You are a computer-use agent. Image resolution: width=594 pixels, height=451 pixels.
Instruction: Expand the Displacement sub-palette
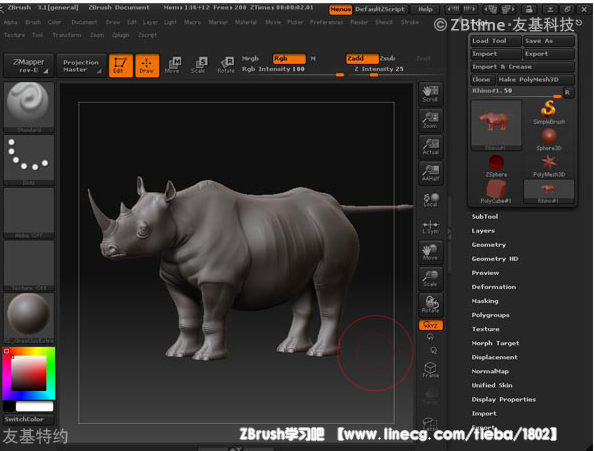pyautogui.click(x=494, y=357)
